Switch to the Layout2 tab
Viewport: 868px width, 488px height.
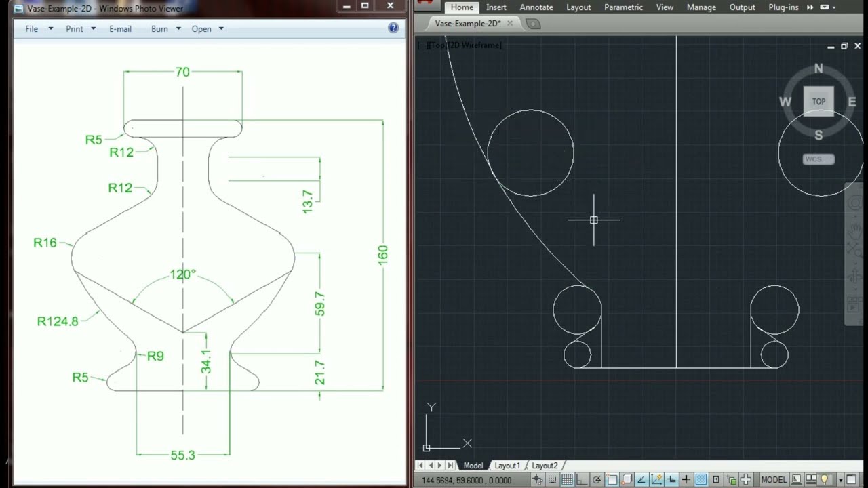545,466
